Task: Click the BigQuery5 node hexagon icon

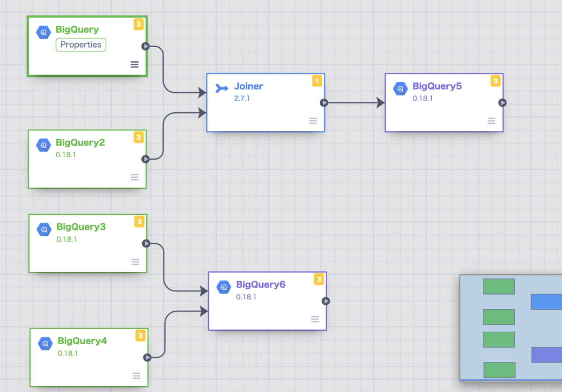Action: click(400, 89)
